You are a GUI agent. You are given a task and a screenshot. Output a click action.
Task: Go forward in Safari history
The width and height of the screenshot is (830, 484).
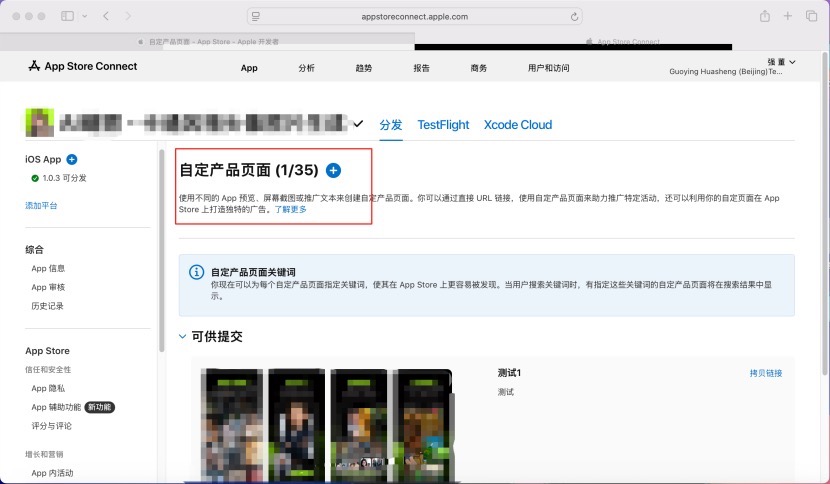[x=128, y=16]
